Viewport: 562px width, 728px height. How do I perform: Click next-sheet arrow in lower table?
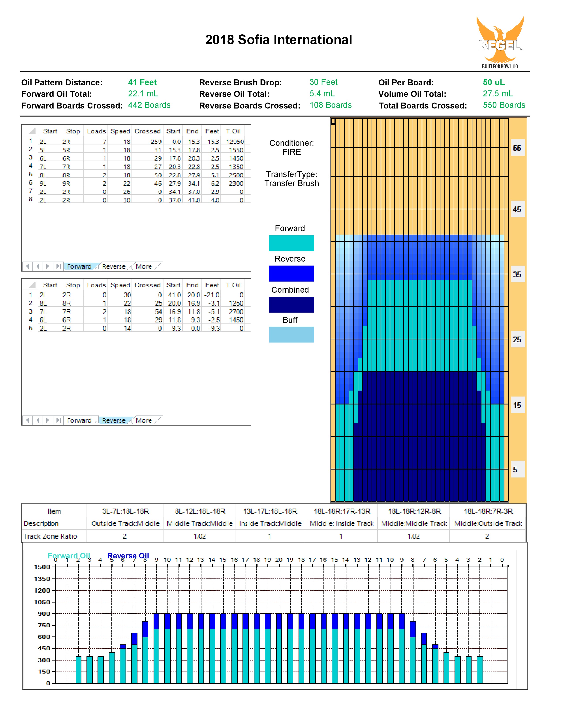[48, 420]
